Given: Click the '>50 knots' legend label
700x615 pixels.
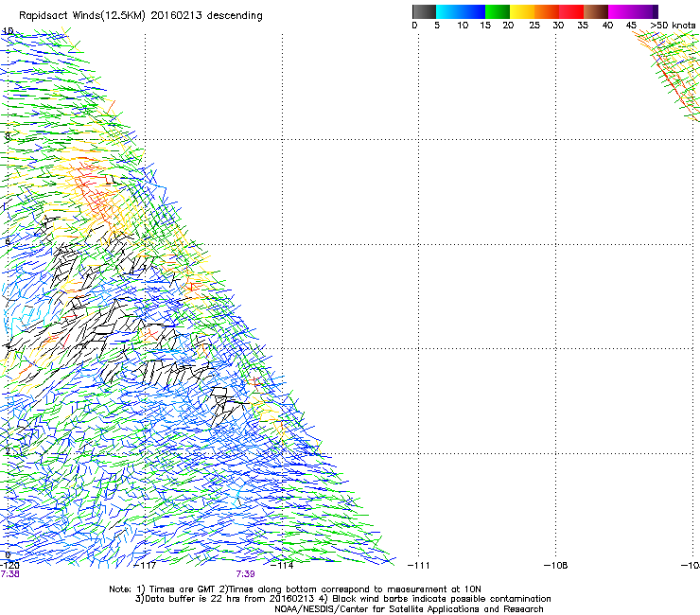Looking at the screenshot, I should pos(673,26).
